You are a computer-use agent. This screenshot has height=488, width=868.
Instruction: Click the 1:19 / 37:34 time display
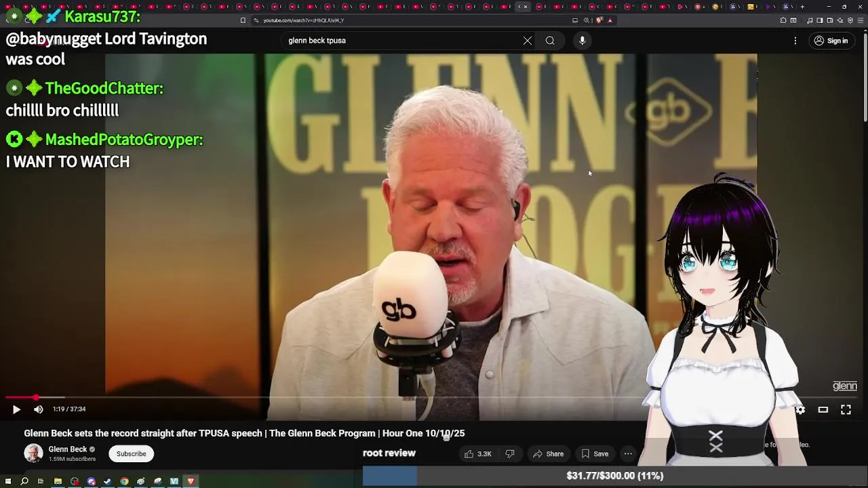tap(69, 409)
